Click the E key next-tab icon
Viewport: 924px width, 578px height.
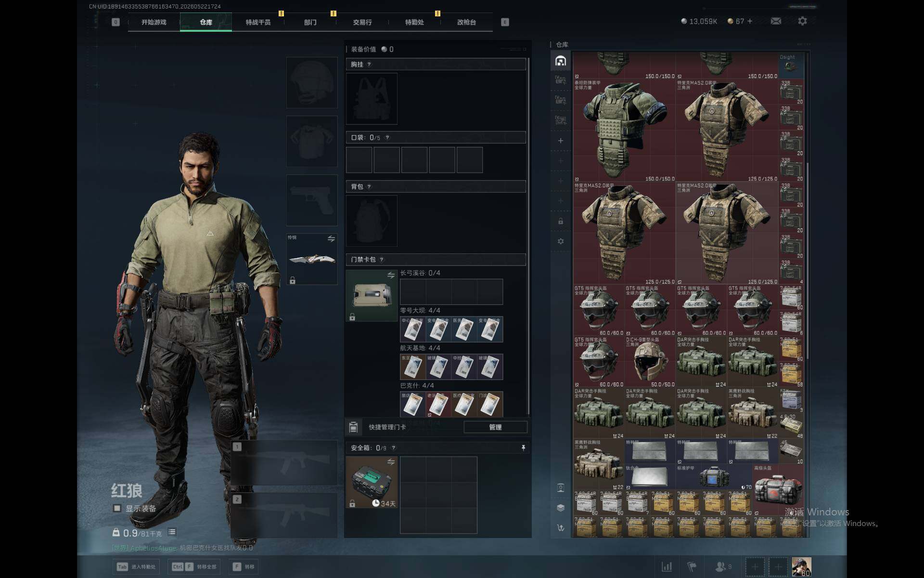[505, 22]
